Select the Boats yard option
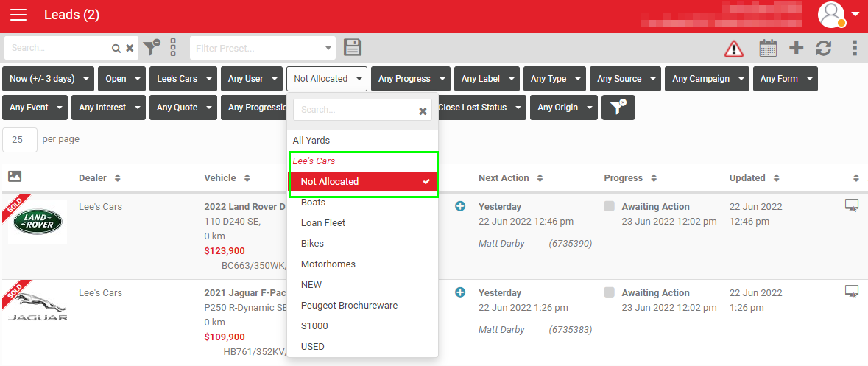 point(363,202)
